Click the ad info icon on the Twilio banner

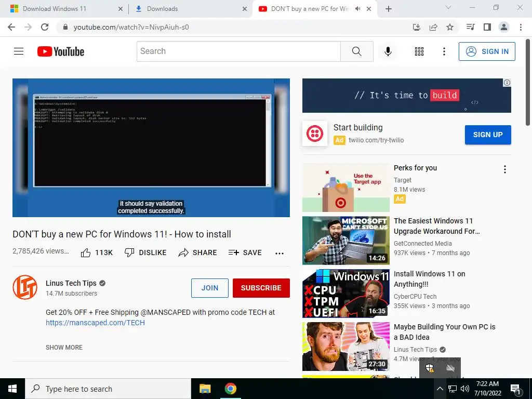(507, 83)
